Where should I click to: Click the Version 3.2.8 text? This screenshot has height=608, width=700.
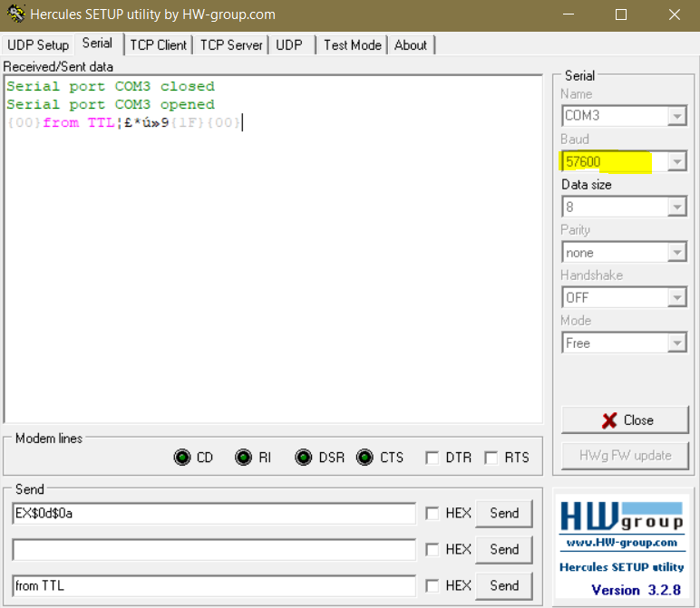636,590
